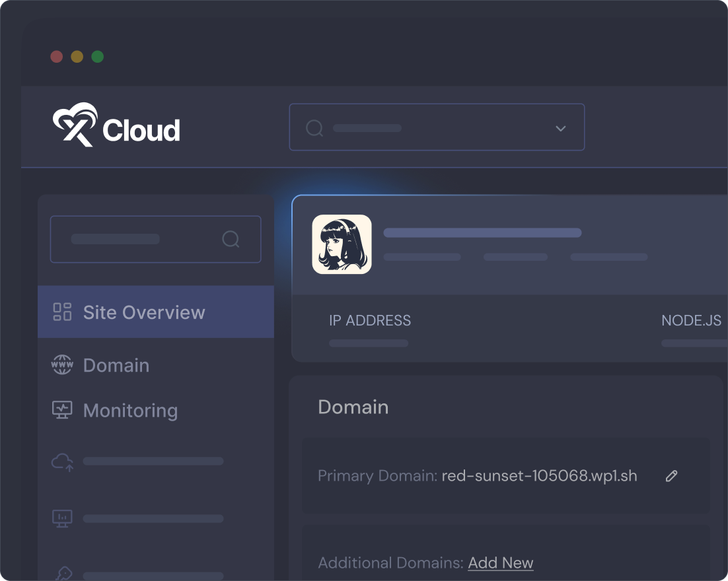The width and height of the screenshot is (728, 581).
Task: Click the NODE.JS label
Action: [691, 321]
